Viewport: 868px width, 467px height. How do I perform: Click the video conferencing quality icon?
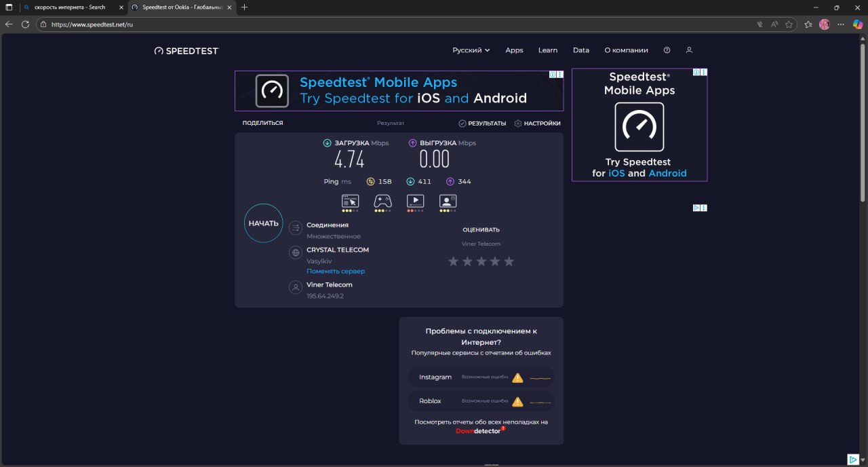(x=448, y=201)
